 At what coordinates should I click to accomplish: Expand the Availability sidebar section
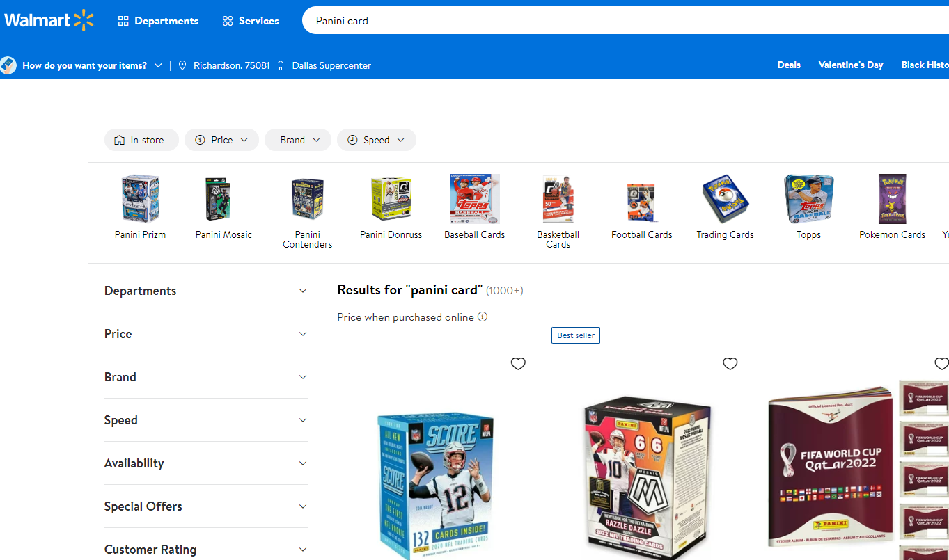(206, 463)
